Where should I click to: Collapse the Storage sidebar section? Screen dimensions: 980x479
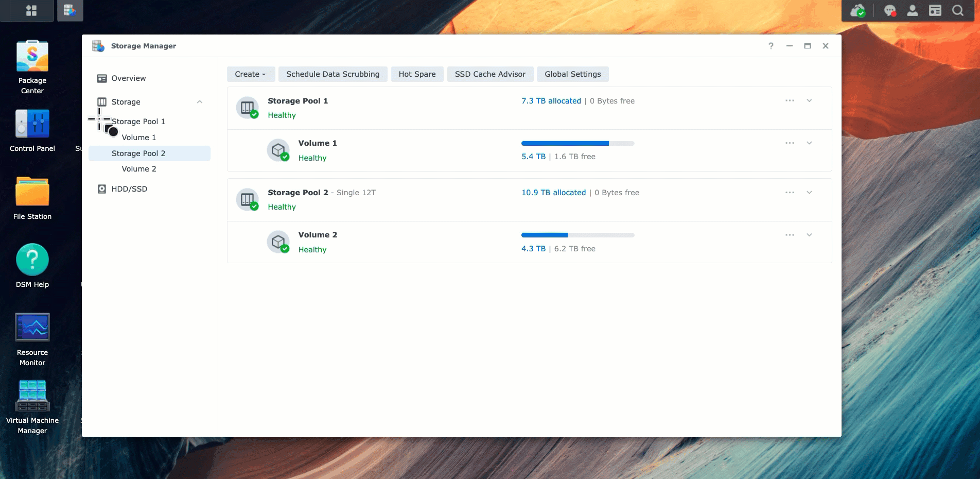(x=200, y=102)
